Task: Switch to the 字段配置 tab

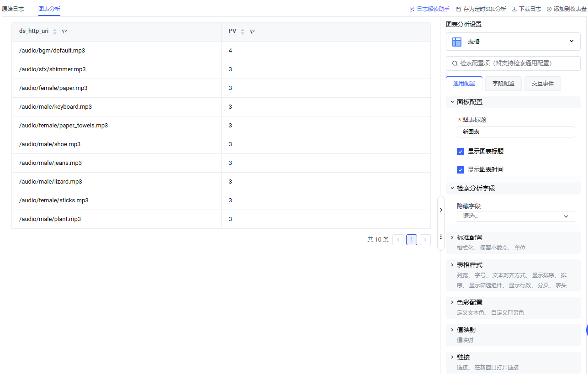Action: pyautogui.click(x=503, y=84)
